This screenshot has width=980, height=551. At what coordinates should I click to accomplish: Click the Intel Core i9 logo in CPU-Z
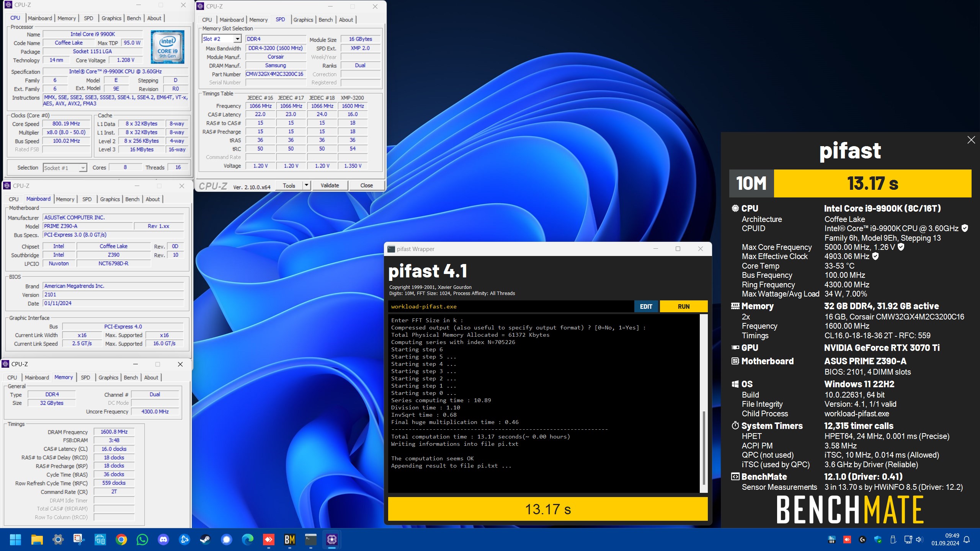pos(167,47)
